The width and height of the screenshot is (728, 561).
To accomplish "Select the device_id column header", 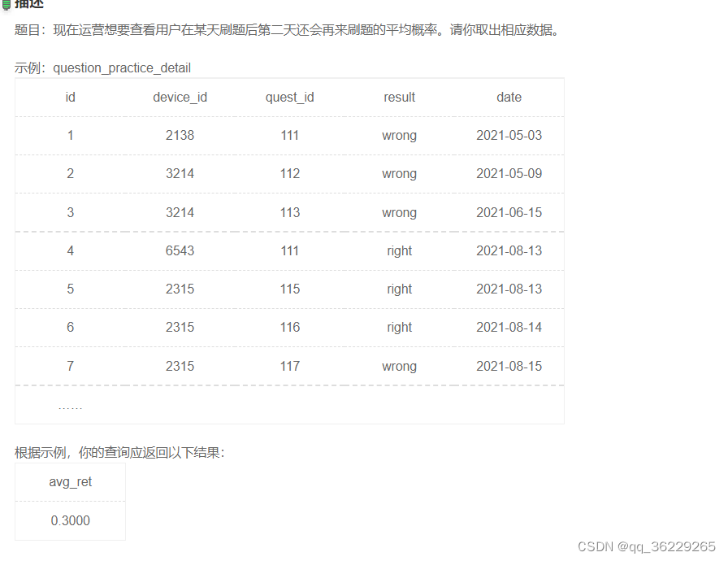I will tap(179, 97).
